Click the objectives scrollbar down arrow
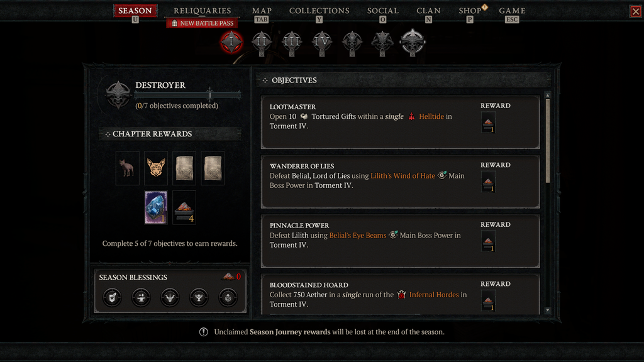This screenshot has width=644, height=362. click(548, 310)
